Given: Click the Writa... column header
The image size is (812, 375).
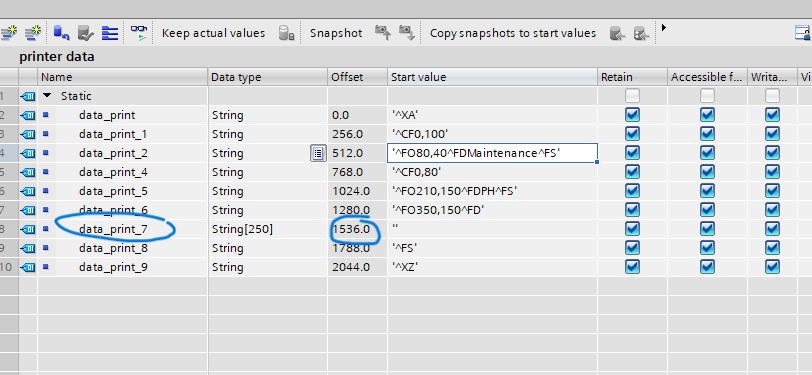Looking at the screenshot, I should coord(772,77).
